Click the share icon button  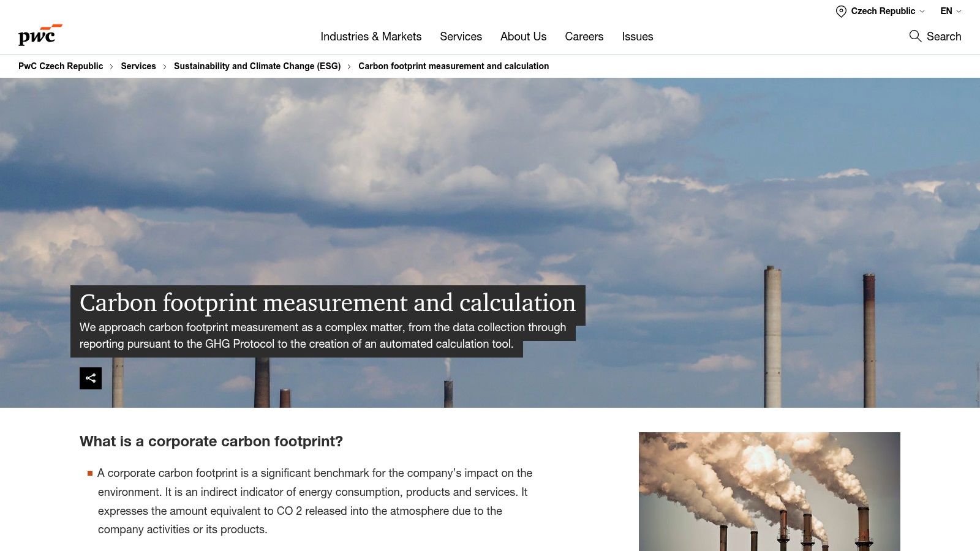pos(91,378)
